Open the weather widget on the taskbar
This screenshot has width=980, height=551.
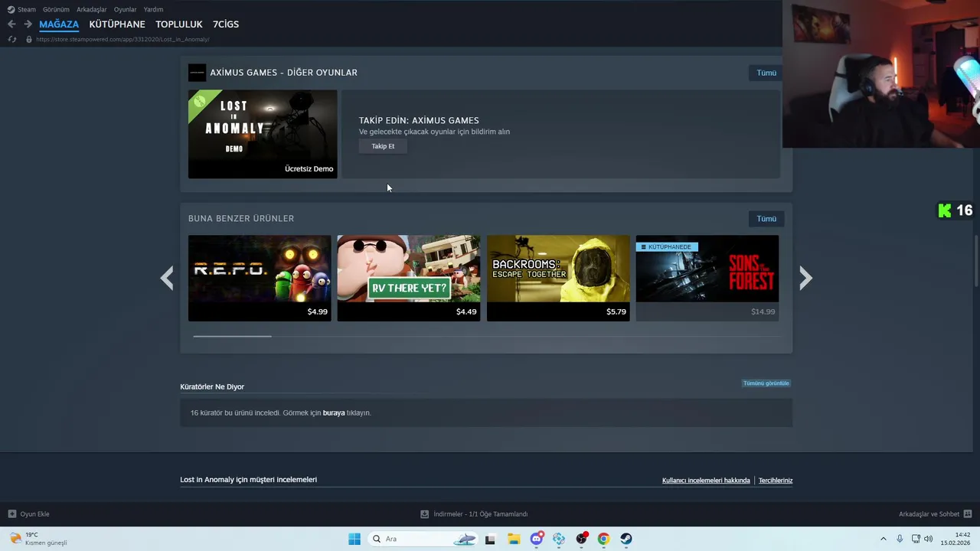38,539
